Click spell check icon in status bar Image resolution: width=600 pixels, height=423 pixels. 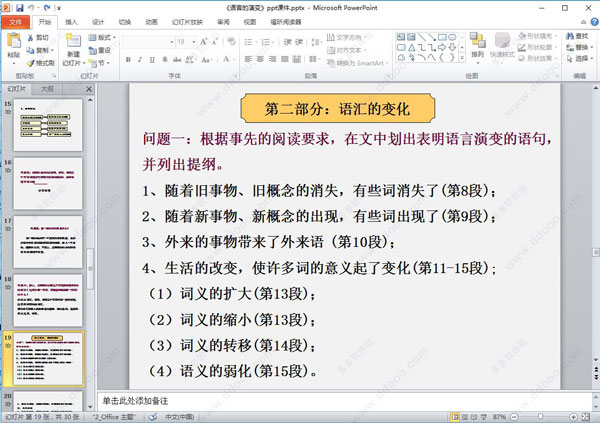point(153,417)
